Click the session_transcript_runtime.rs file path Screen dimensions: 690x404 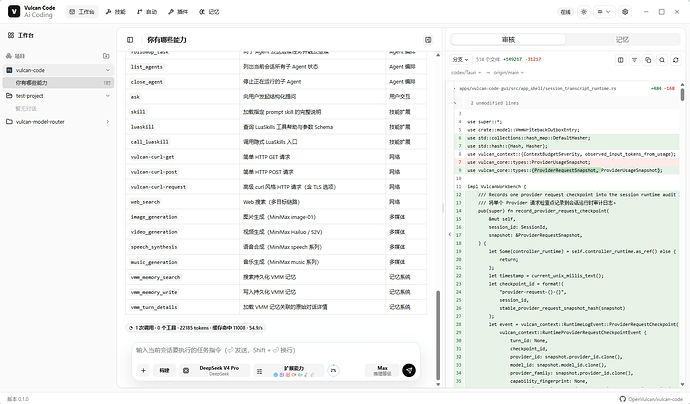click(x=538, y=88)
